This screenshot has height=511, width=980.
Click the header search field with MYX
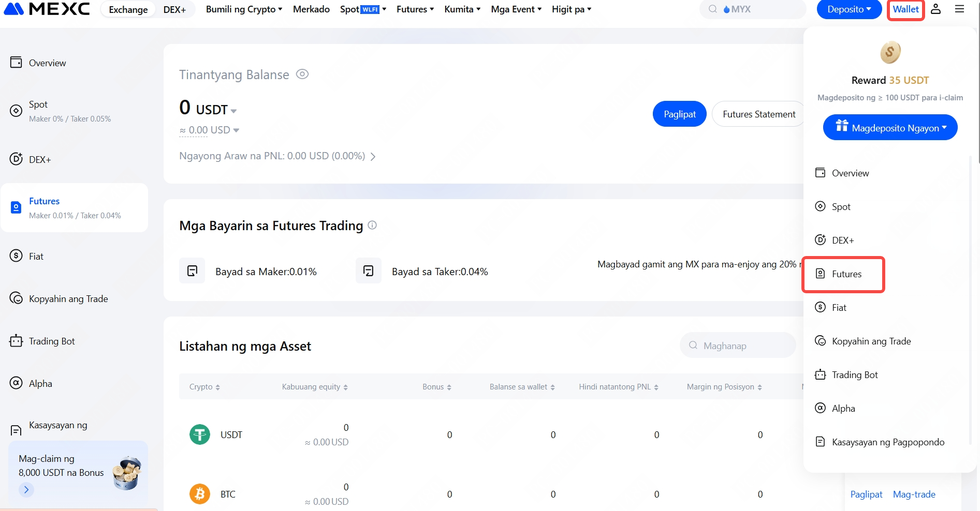coord(753,9)
